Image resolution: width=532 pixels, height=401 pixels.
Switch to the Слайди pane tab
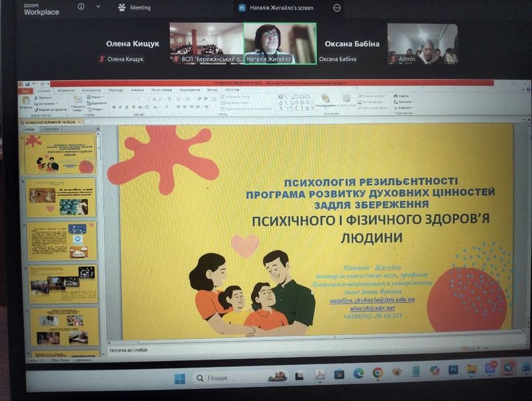(x=29, y=129)
